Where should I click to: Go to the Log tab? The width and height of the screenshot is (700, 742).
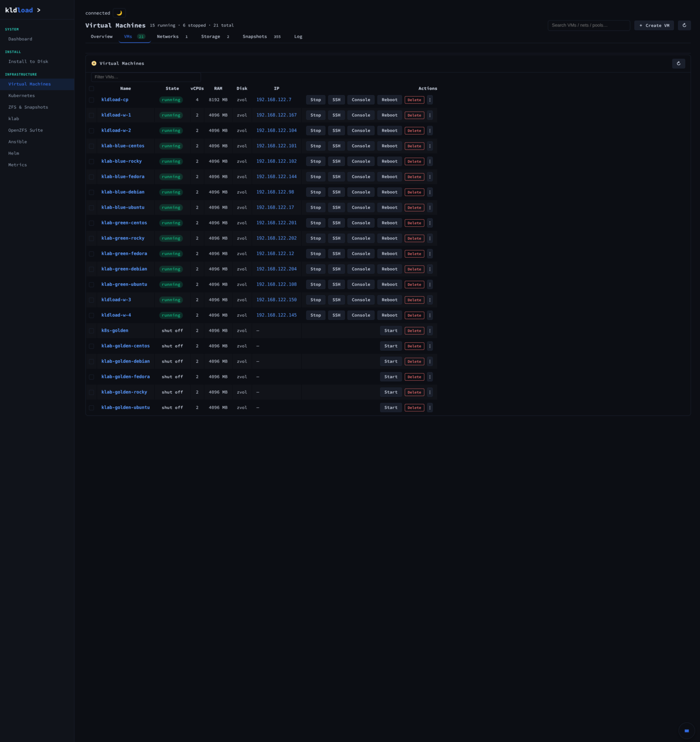[x=298, y=37]
